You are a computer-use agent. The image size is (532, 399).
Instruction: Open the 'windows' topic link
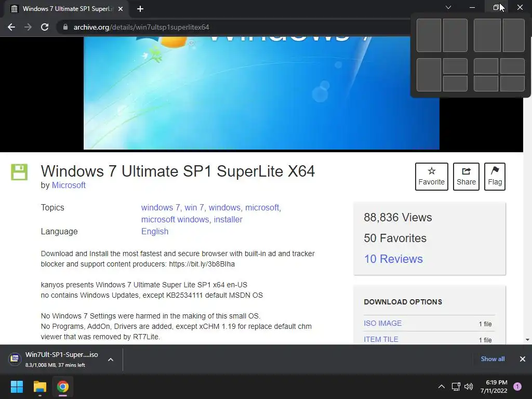pos(224,208)
